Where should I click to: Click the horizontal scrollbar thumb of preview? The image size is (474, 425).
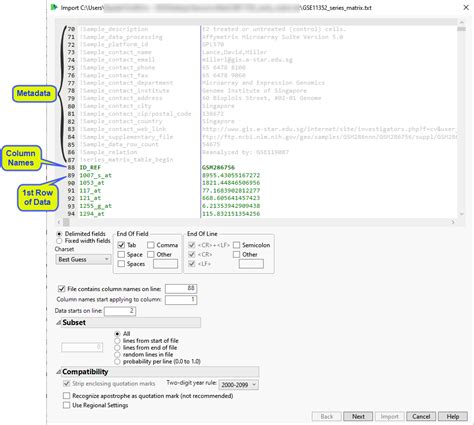(66, 222)
